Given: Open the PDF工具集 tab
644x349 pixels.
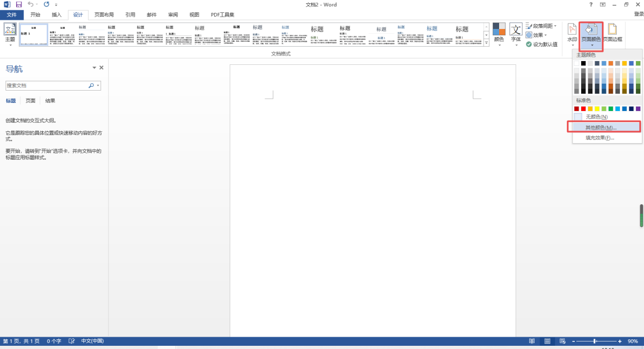Looking at the screenshot, I should [223, 14].
